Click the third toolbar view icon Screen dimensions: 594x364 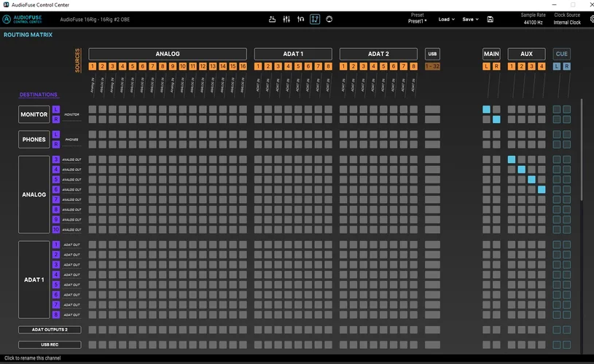coord(301,19)
